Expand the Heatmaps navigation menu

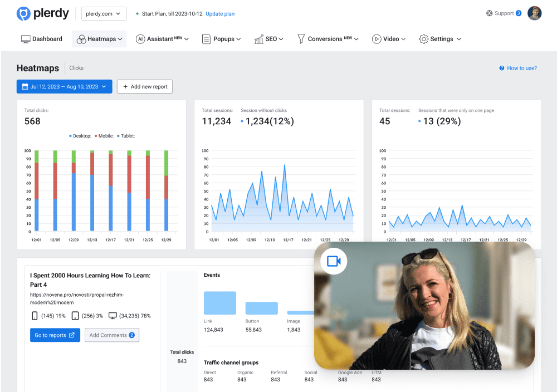pyautogui.click(x=99, y=39)
